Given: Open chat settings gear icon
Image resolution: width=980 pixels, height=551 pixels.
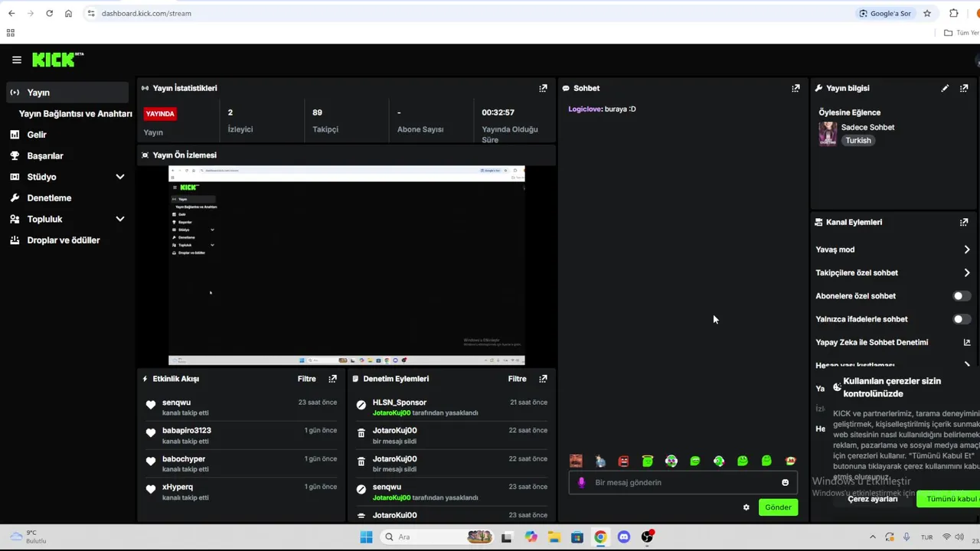Looking at the screenshot, I should 746,507.
